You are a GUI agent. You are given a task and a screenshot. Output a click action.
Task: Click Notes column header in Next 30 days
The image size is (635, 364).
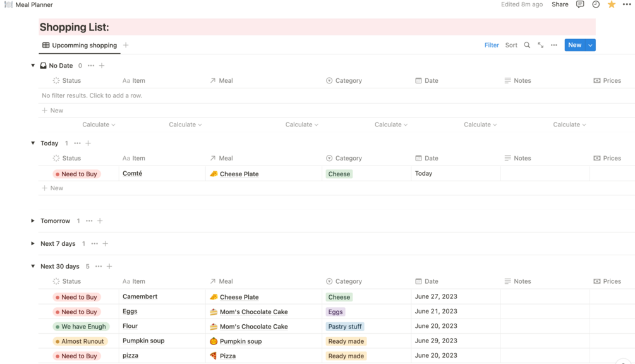click(517, 281)
